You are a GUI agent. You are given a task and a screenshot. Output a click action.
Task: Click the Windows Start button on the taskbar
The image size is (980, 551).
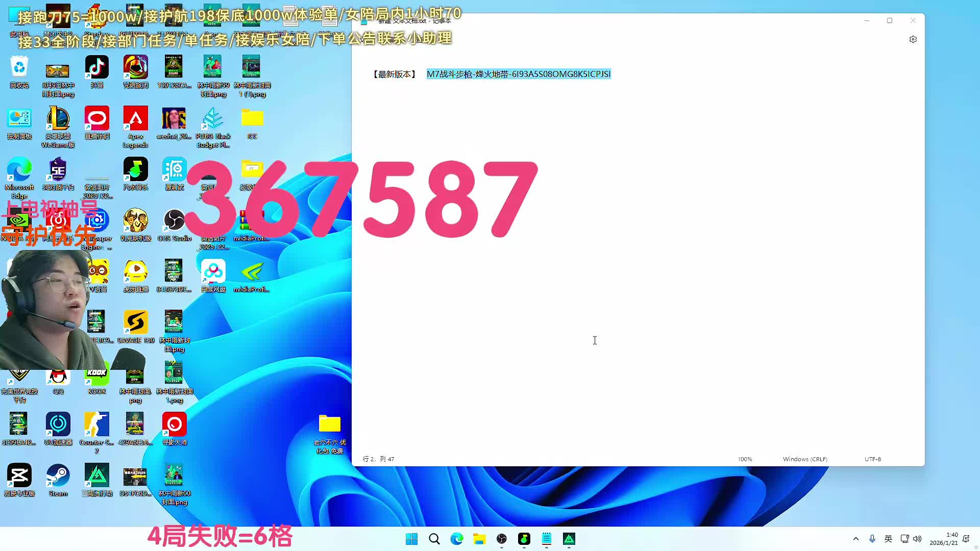tap(411, 539)
